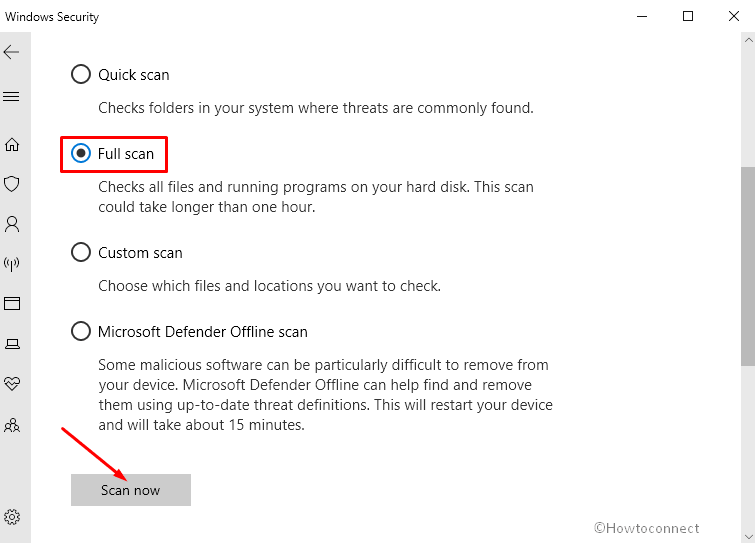Select the Quick scan radio button
This screenshot has height=543, width=755.
tap(81, 75)
